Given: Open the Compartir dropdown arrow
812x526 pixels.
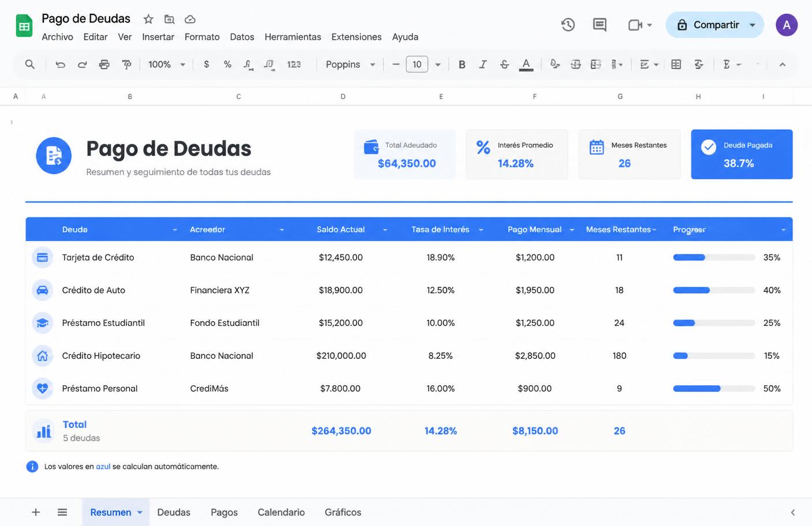Looking at the screenshot, I should tap(752, 25).
